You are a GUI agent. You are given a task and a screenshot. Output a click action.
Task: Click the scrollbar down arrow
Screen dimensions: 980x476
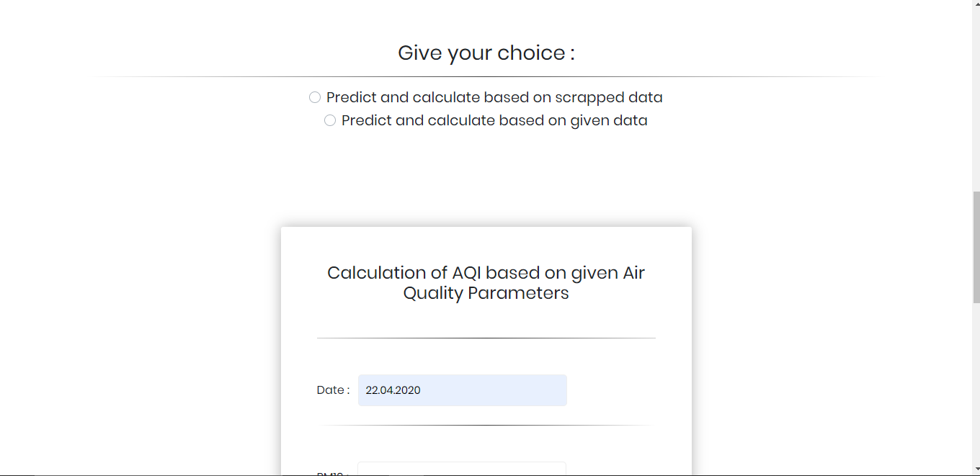pyautogui.click(x=976, y=471)
